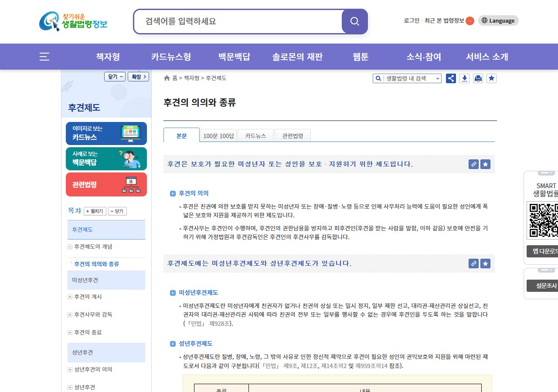558x392 pixels.
Task: Open 서비스 소개 main menu
Action: pos(487,57)
